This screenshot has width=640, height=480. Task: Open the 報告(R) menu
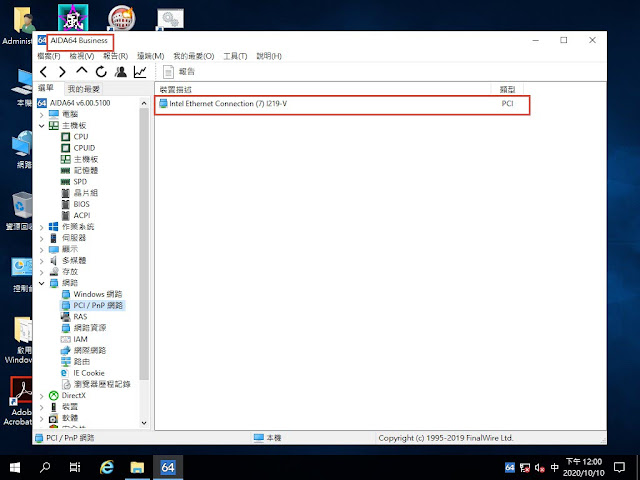click(116, 56)
